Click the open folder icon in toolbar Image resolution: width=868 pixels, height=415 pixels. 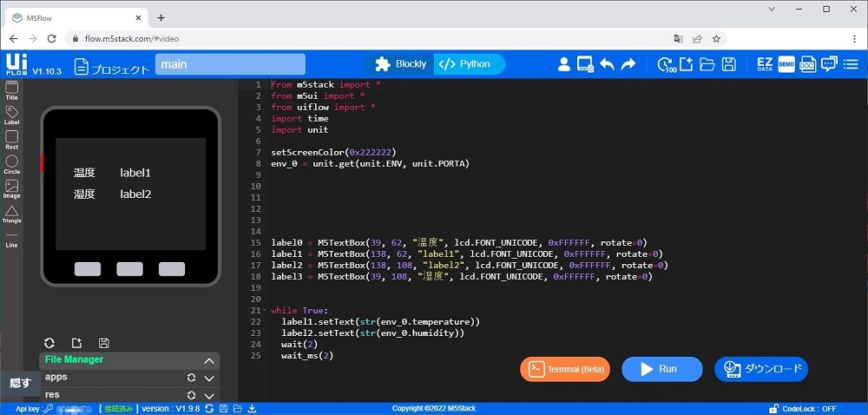(x=707, y=64)
